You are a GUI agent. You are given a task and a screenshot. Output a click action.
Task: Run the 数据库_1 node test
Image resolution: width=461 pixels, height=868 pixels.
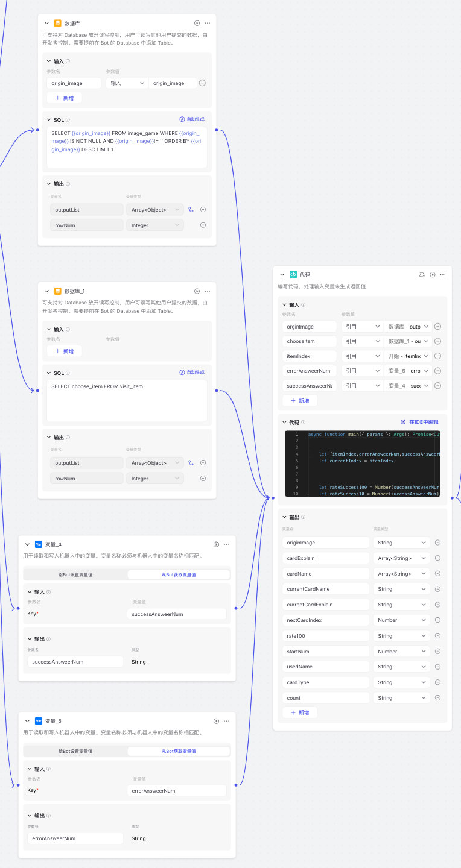197,291
